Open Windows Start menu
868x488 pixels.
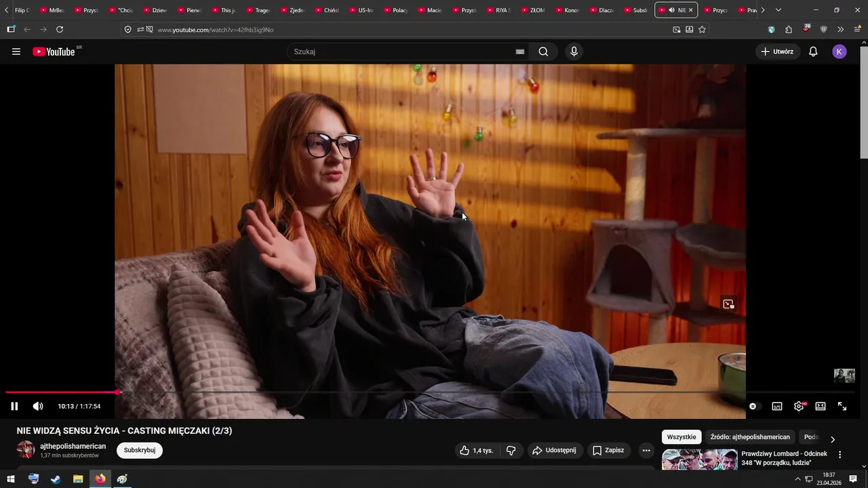coord(11,479)
